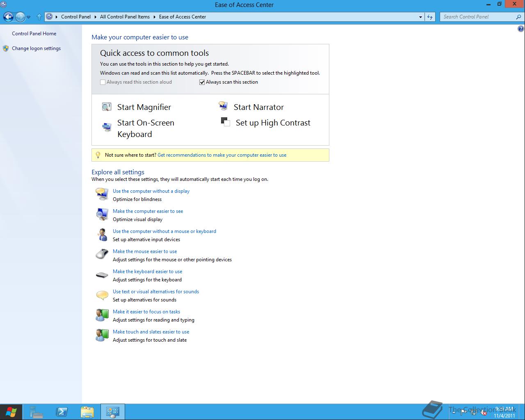Open the Start button on taskbar
Image resolution: width=525 pixels, height=420 pixels.
[11, 412]
